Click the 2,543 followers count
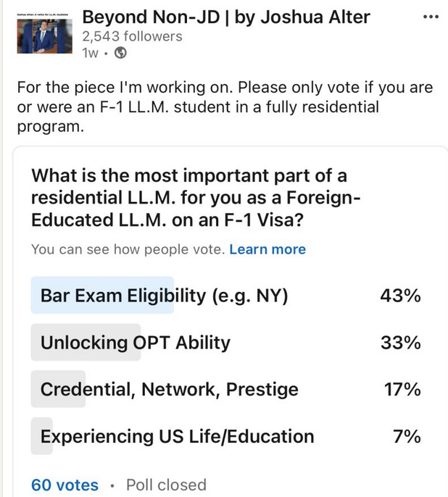 click(132, 35)
